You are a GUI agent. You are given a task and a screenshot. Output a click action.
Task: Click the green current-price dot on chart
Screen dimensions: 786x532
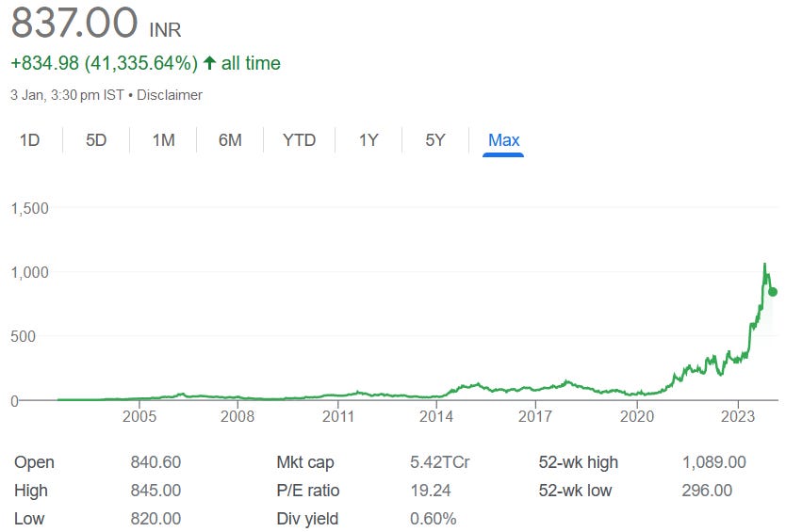coord(773,292)
